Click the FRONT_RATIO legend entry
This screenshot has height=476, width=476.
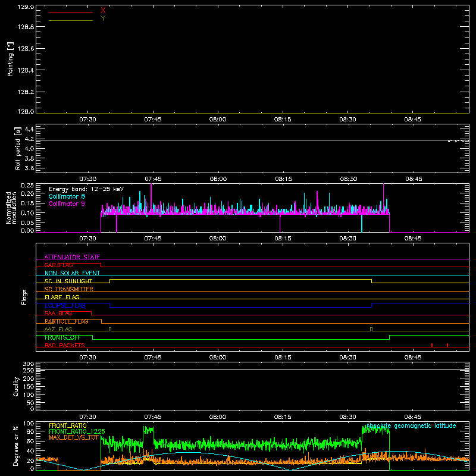click(x=68, y=425)
